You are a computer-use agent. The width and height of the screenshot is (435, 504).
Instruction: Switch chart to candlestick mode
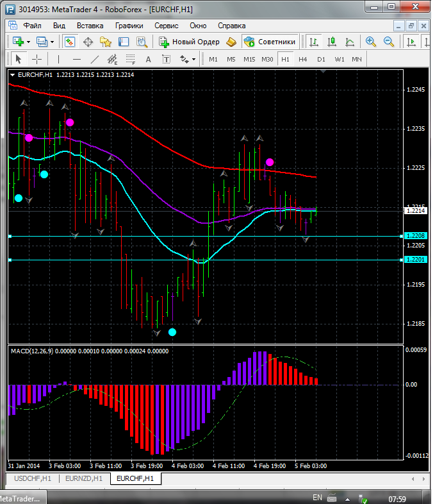332,42
